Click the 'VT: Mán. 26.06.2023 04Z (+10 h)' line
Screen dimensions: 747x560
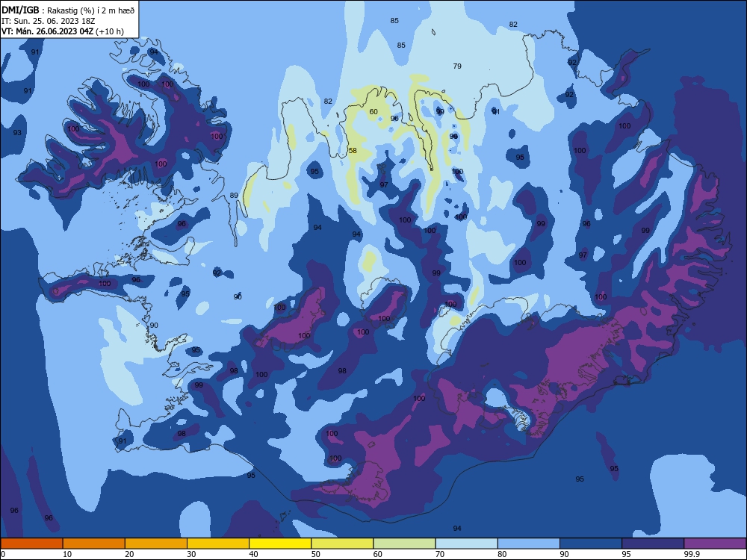pos(63,31)
